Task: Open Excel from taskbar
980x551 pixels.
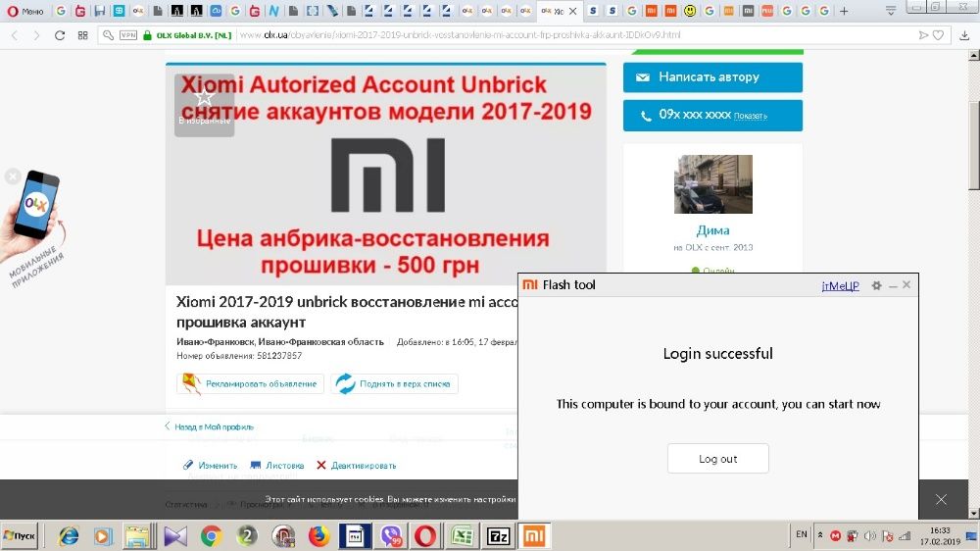Action: click(462, 536)
